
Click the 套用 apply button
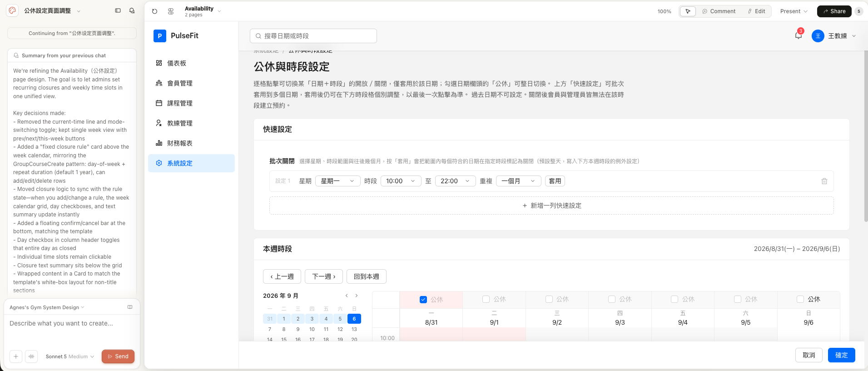click(x=555, y=181)
